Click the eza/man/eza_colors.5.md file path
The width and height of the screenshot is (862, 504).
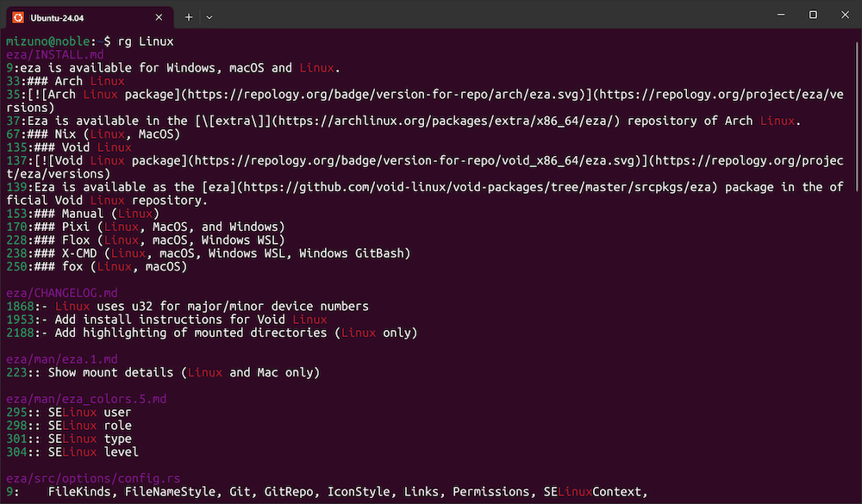point(86,399)
